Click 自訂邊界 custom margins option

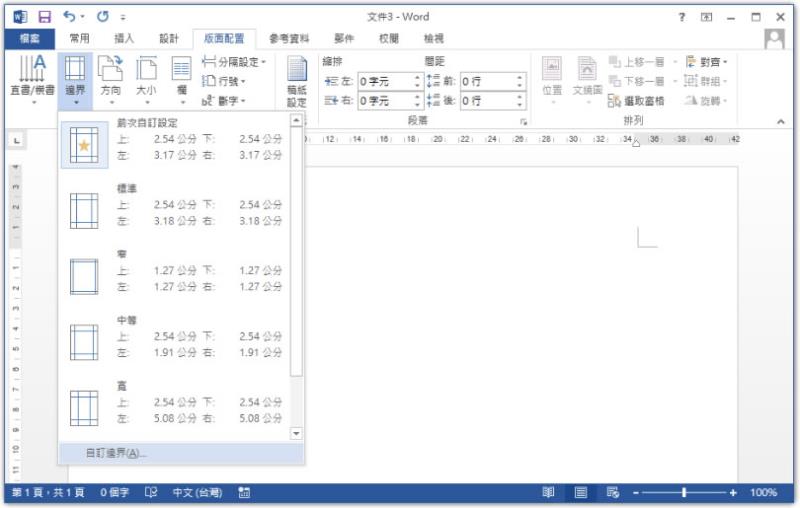click(181, 453)
